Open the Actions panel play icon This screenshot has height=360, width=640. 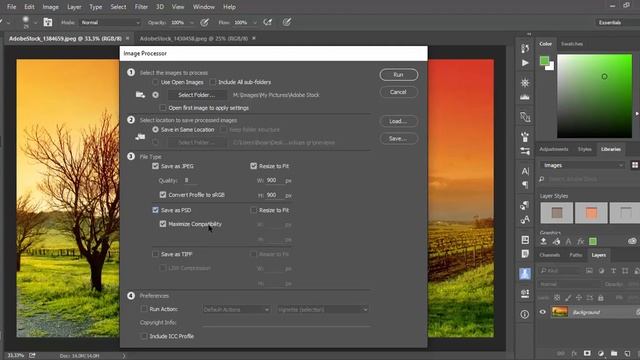pyautogui.click(x=525, y=63)
